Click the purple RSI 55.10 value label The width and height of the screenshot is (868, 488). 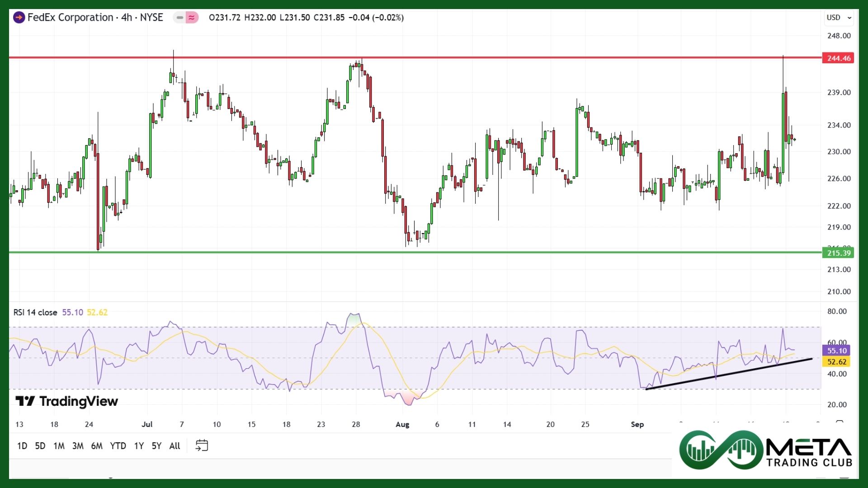coord(836,351)
